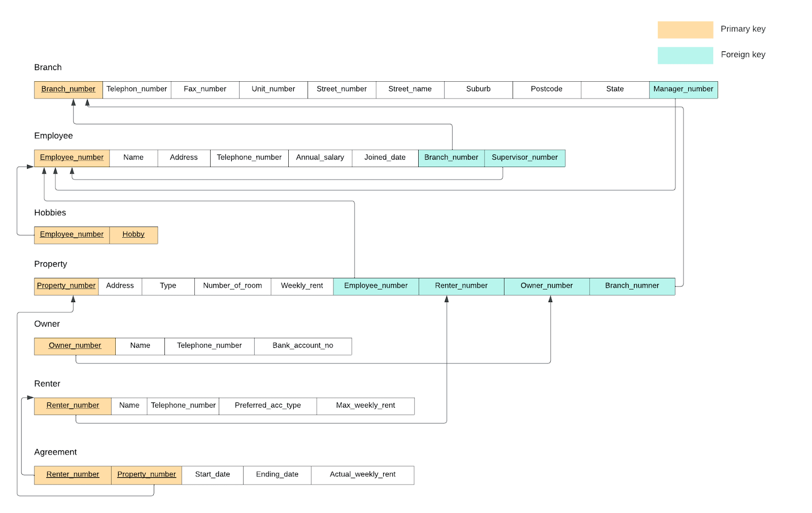Select the Bank_account_no cell in Owner table
Viewport: 812px width, 513px height.
click(303, 345)
